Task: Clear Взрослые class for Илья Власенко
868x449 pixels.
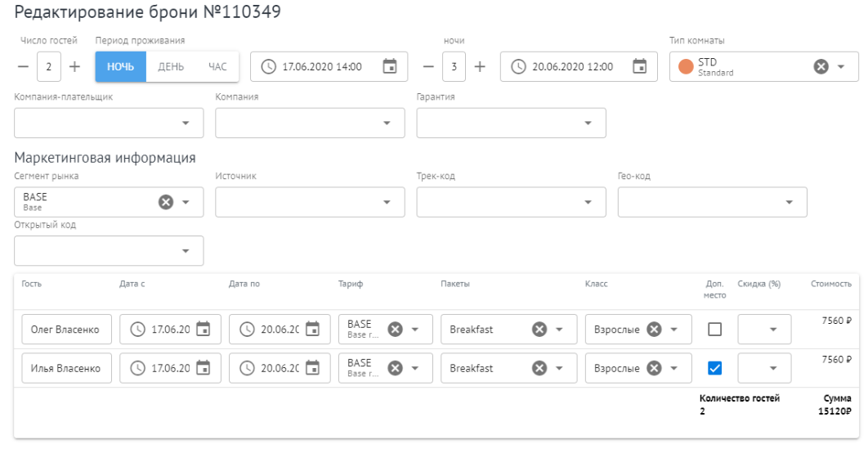Action: click(x=654, y=368)
